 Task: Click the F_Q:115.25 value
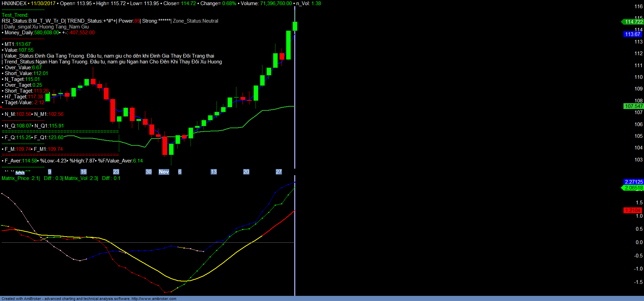(x=18, y=137)
